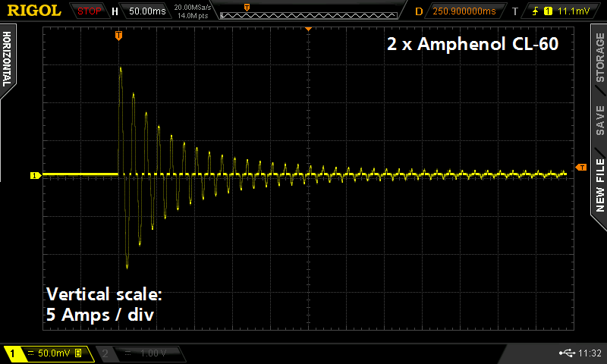Click the STOP run status indicator
This screenshot has width=607, height=364.
(89, 11)
